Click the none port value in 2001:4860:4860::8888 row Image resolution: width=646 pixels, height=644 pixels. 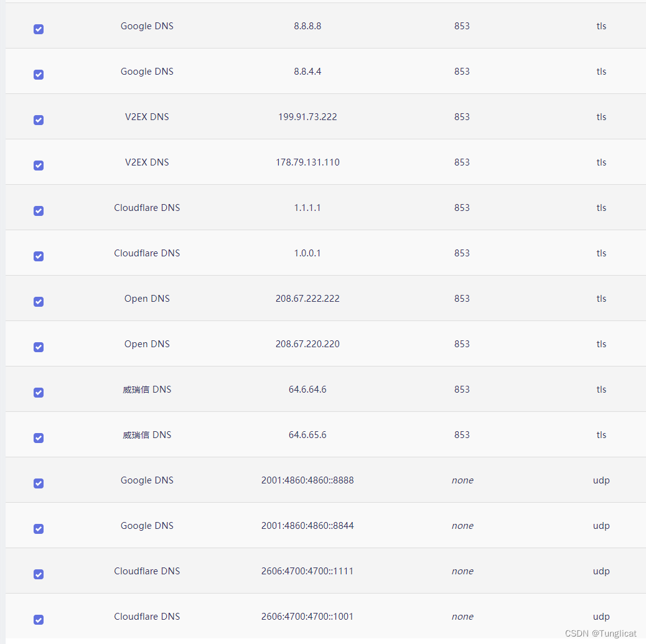point(462,480)
